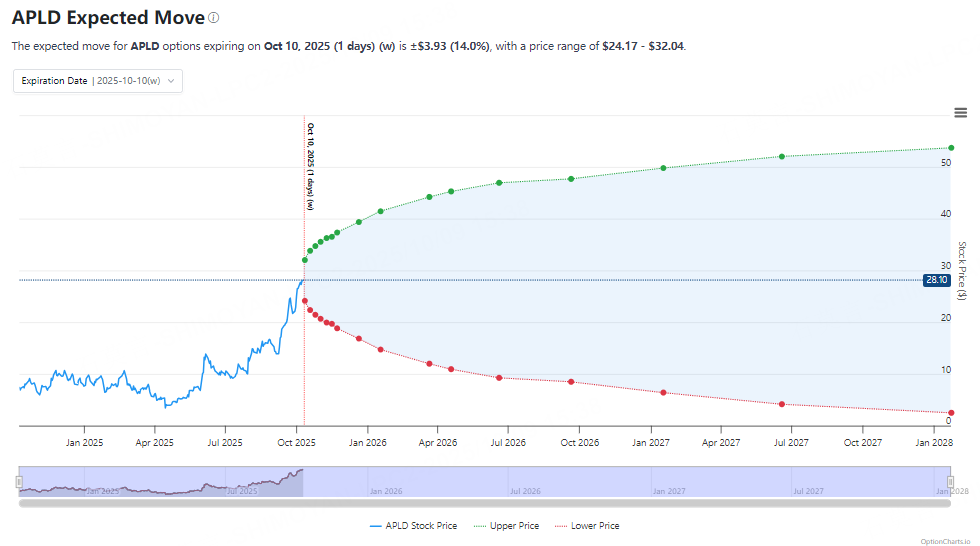Open the chart hamburger context menu
980x546 pixels.
[961, 112]
